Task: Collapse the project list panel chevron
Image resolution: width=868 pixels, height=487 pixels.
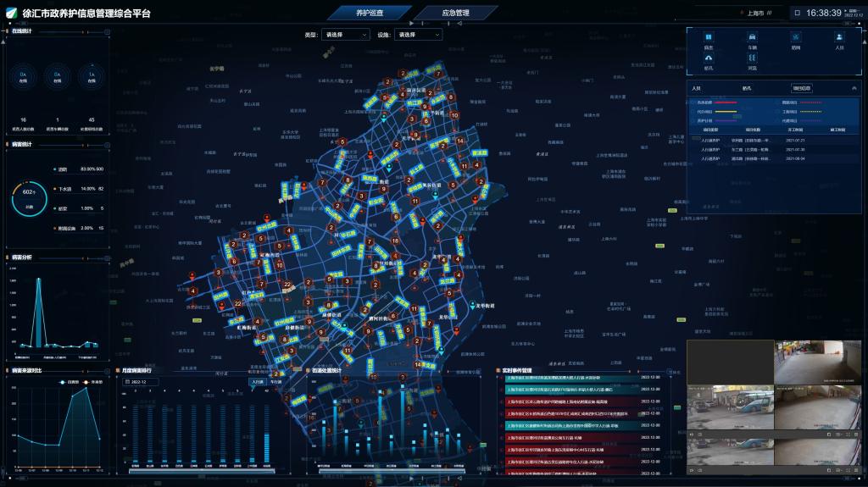Action: 854,88
